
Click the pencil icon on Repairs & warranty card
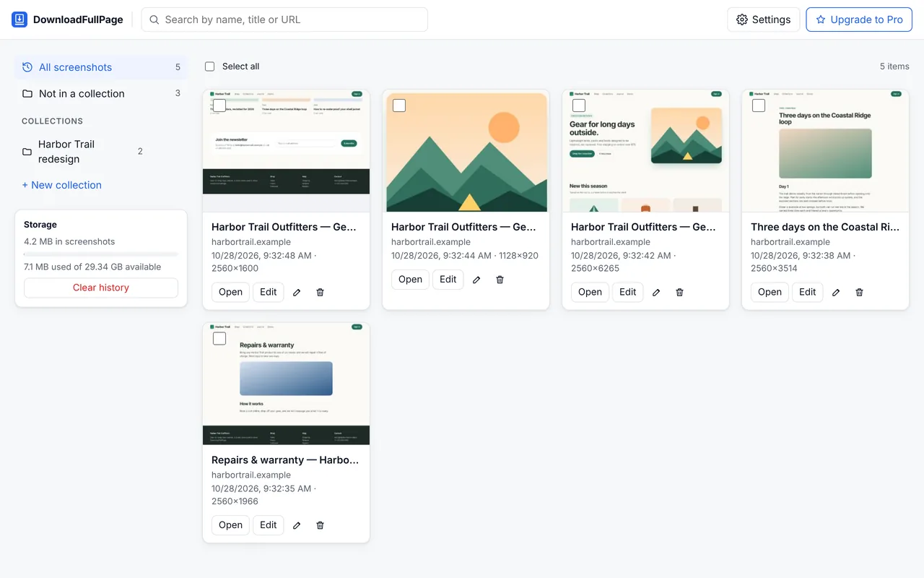[x=297, y=525]
